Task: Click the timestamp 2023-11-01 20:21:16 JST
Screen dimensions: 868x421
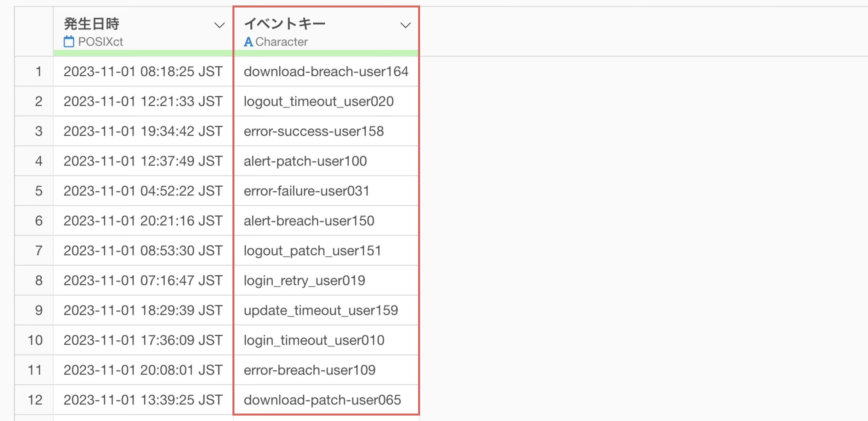Action: [143, 221]
